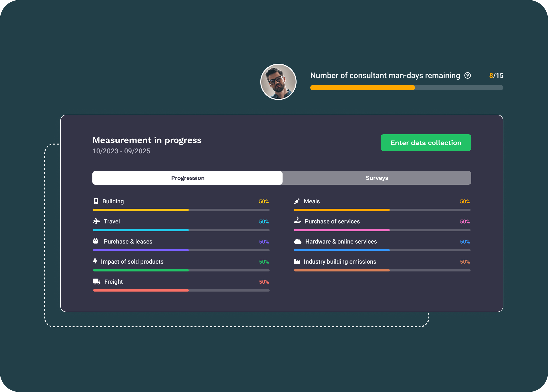
Task: Select the Progression tab
Action: point(187,178)
